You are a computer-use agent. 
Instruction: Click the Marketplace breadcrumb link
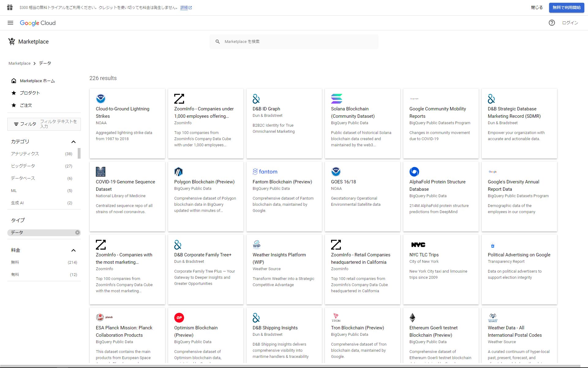click(19, 63)
